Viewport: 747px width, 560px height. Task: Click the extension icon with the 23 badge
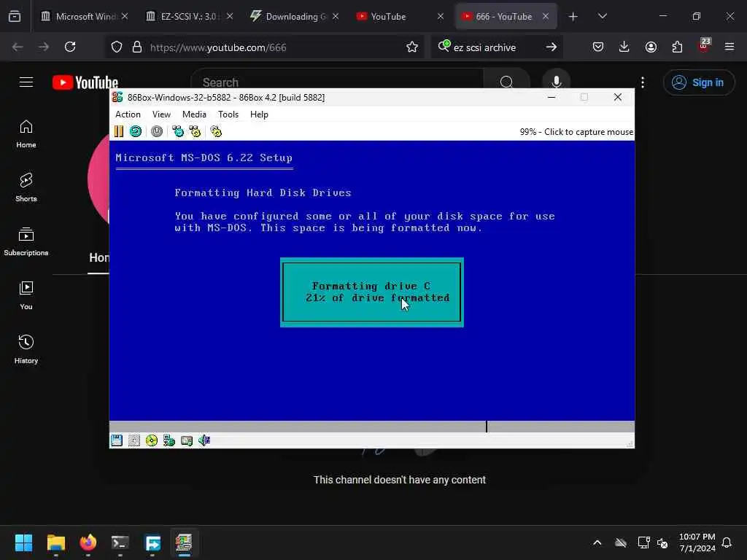[x=704, y=46]
